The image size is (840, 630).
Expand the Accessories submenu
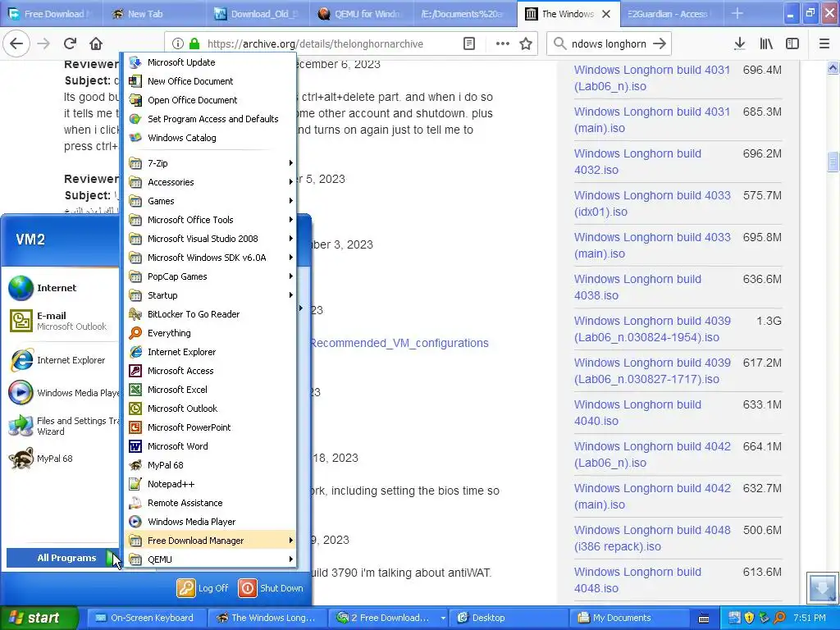point(210,182)
